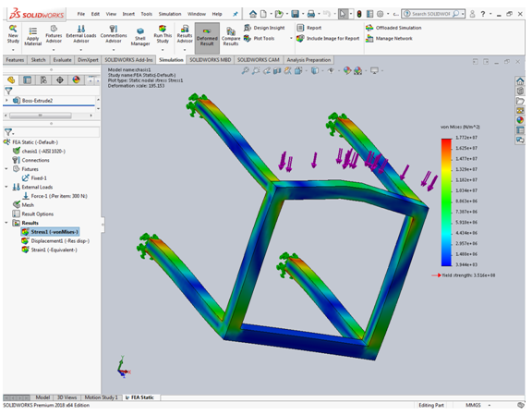Click the Rebuild traffic light icon
The width and height of the screenshot is (532, 415).
coord(359,14)
